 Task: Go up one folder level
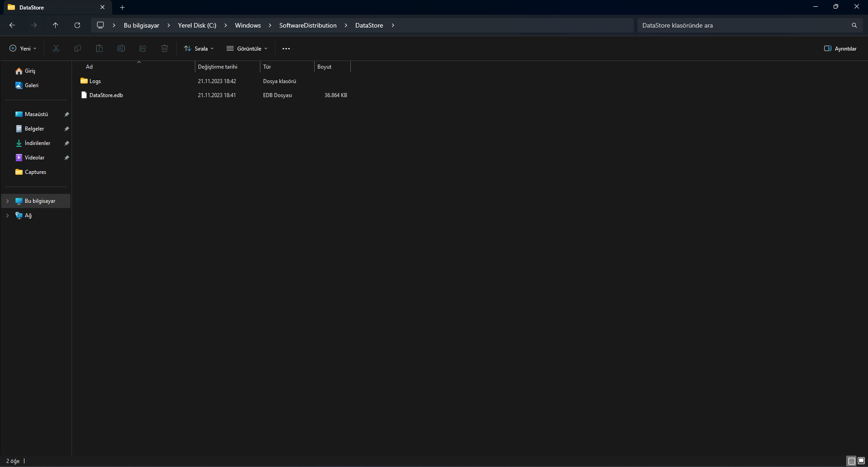pyautogui.click(x=56, y=25)
